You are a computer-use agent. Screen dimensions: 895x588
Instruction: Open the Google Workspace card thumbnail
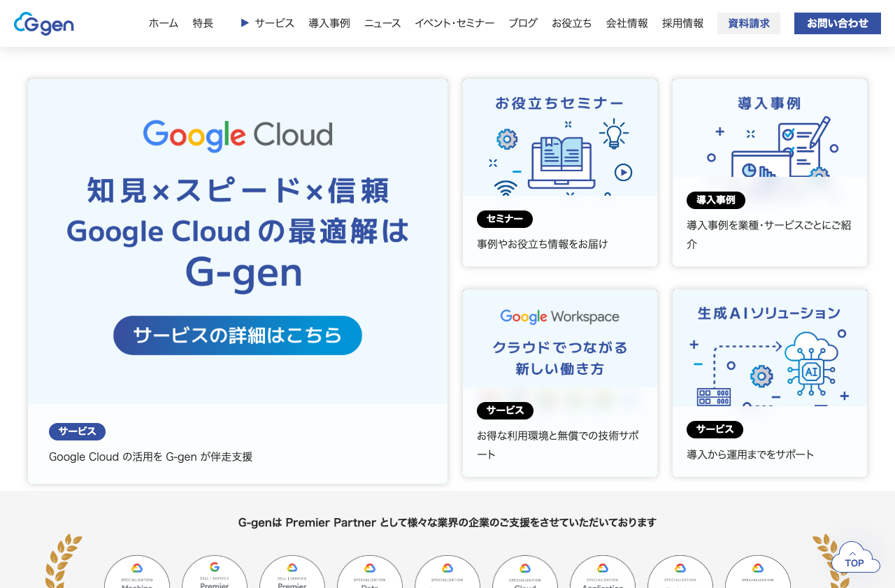[x=559, y=338]
